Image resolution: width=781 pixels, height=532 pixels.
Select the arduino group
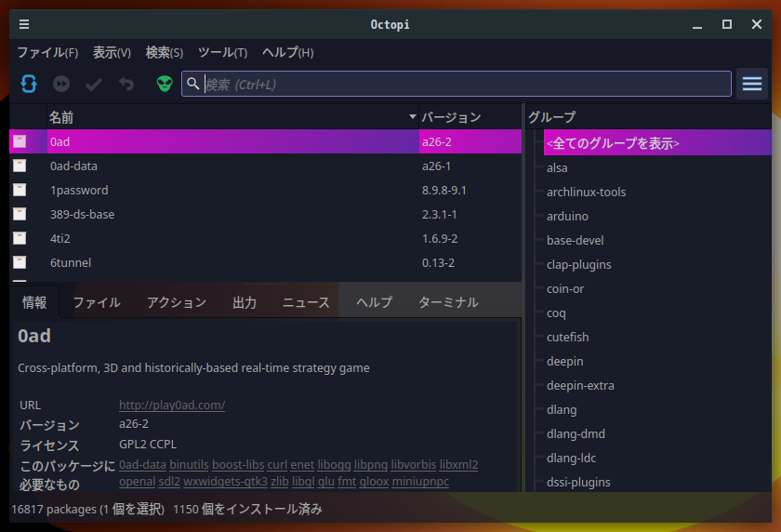click(567, 216)
